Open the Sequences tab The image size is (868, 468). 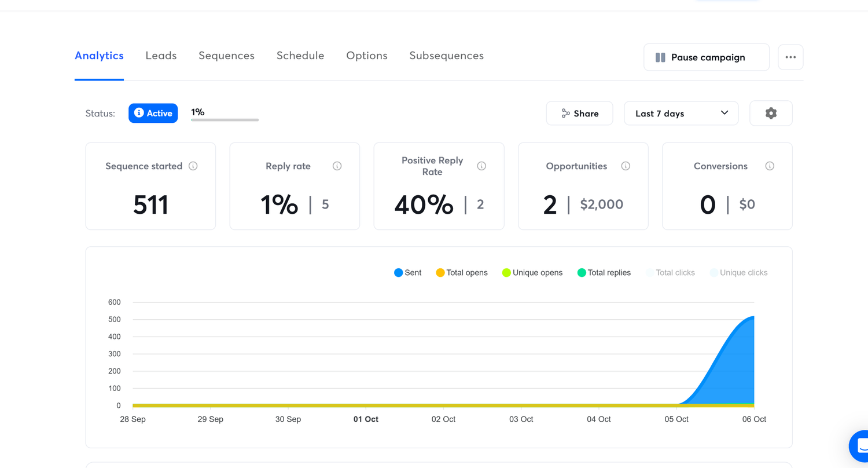[226, 56]
